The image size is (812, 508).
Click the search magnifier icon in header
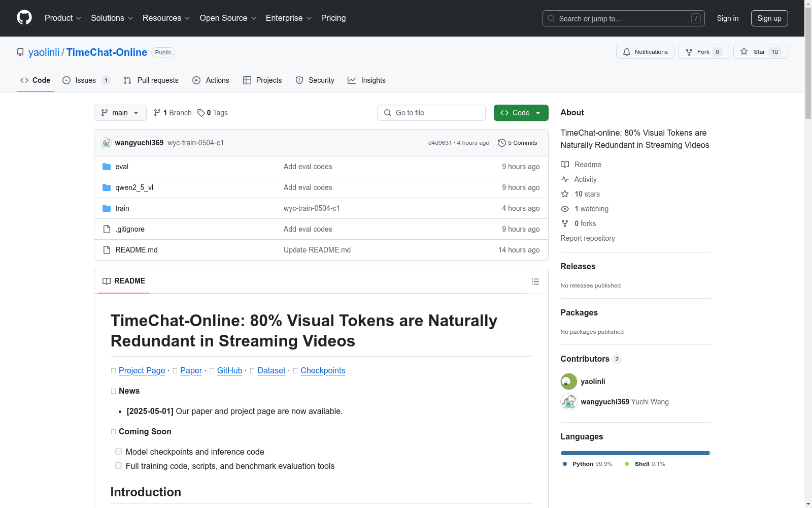(551, 18)
